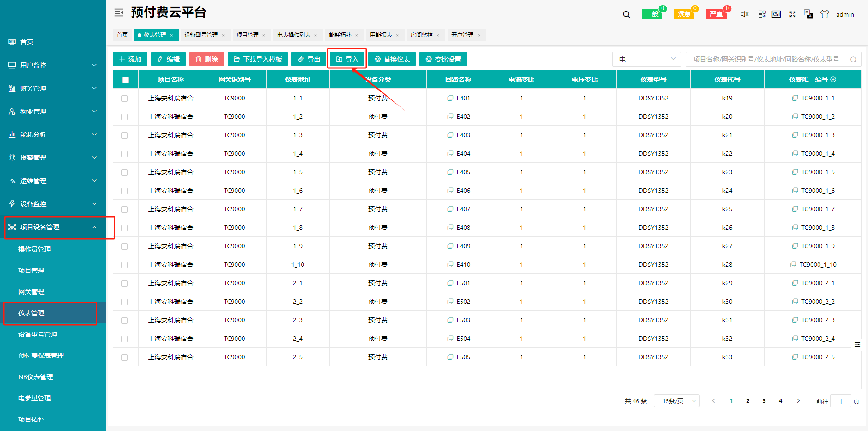Open the 15条/页 page size dropdown
The width and height of the screenshot is (868, 431).
click(x=676, y=401)
